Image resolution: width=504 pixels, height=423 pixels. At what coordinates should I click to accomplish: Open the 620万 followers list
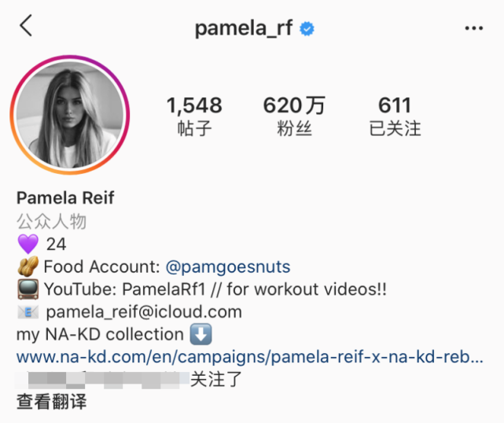(294, 116)
